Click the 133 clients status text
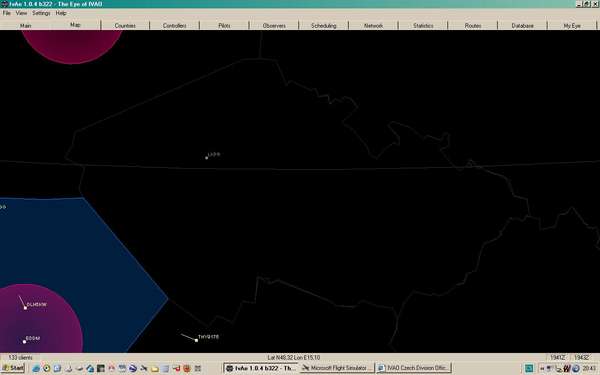This screenshot has width=600, height=375. (20, 357)
